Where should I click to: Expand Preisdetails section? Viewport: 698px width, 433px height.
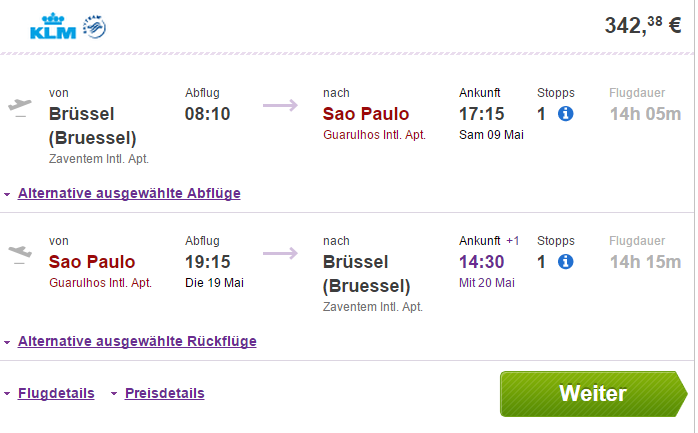[x=165, y=393]
